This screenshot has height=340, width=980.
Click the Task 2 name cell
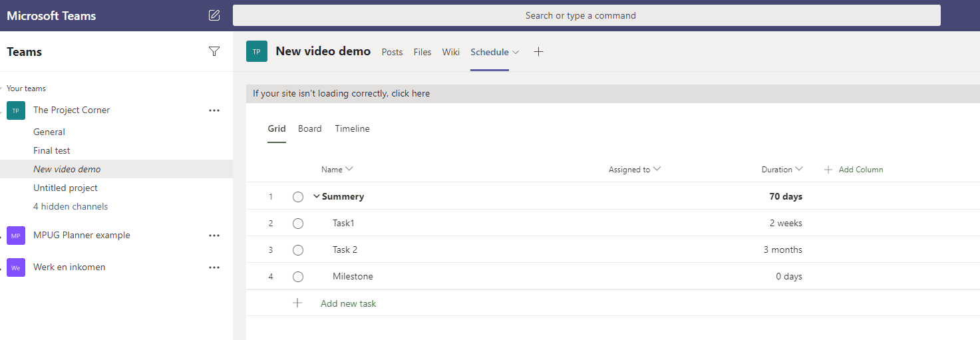pyautogui.click(x=345, y=250)
